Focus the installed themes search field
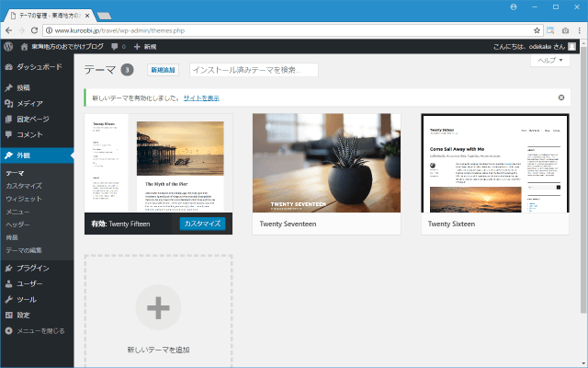The image size is (588, 368). [x=254, y=70]
